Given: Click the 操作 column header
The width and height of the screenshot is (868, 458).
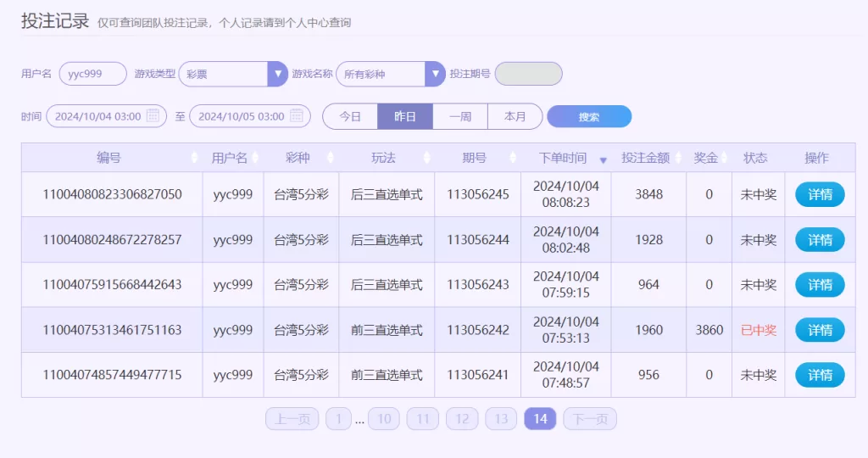Looking at the screenshot, I should pos(816,158).
